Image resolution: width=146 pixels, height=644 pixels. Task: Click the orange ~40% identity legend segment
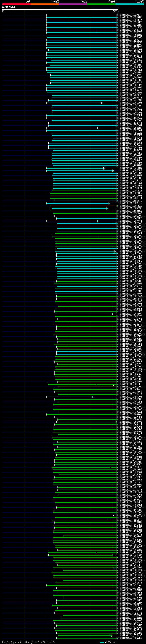[45, 4]
